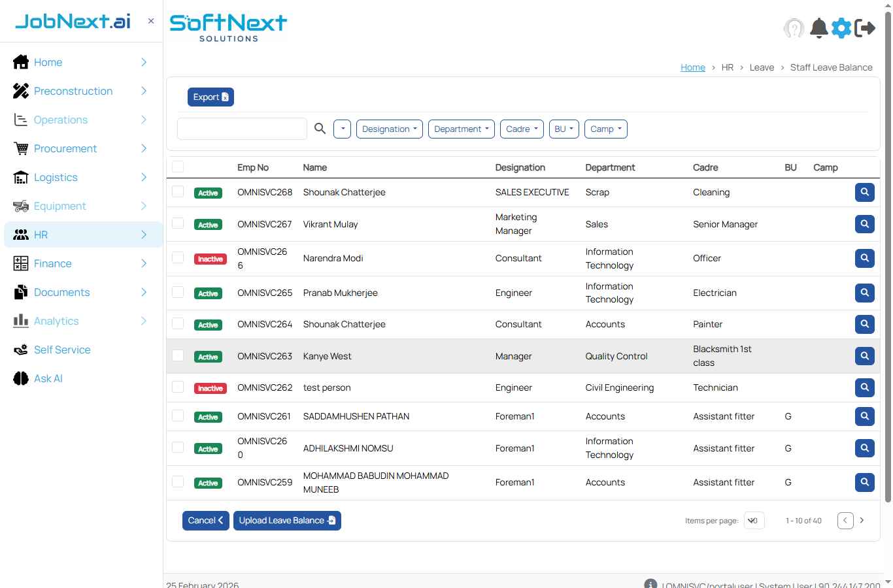Open the notifications bell icon
Image resolution: width=893 pixels, height=588 pixels.
(x=818, y=28)
